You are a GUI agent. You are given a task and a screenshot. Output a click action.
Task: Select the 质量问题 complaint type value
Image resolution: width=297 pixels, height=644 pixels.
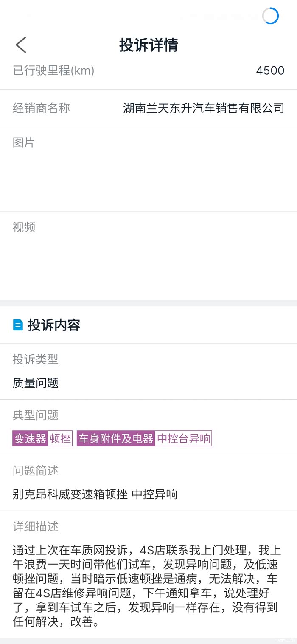coord(35,383)
